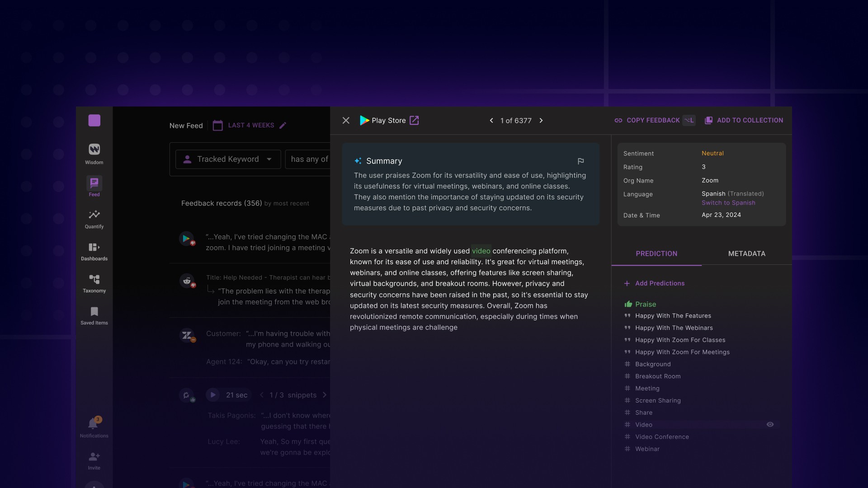Close the feedback detail panel
868x488 pixels.
[346, 120]
